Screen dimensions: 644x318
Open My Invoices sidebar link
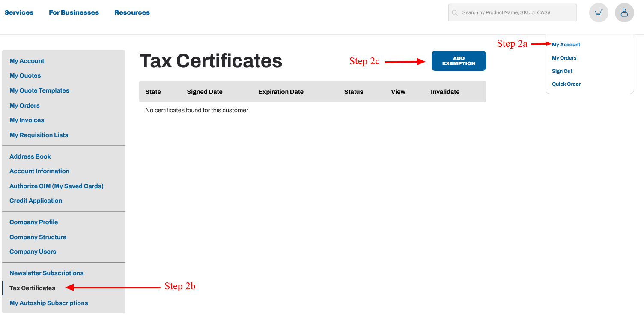pos(27,120)
